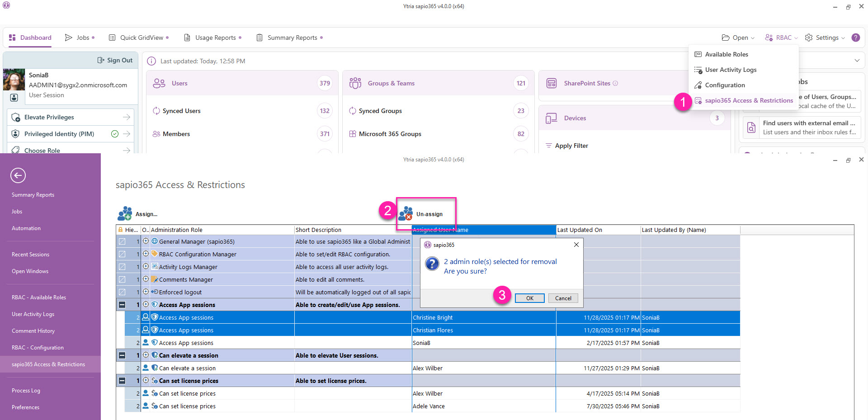Open the Settings dropdown

tap(825, 38)
